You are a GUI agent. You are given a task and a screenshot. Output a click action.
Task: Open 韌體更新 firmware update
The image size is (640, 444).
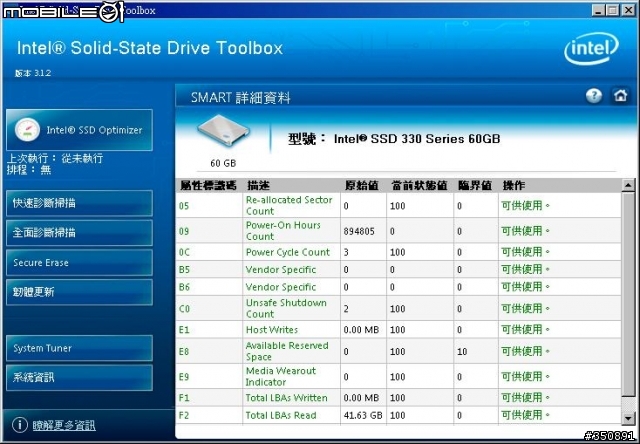(x=80, y=292)
